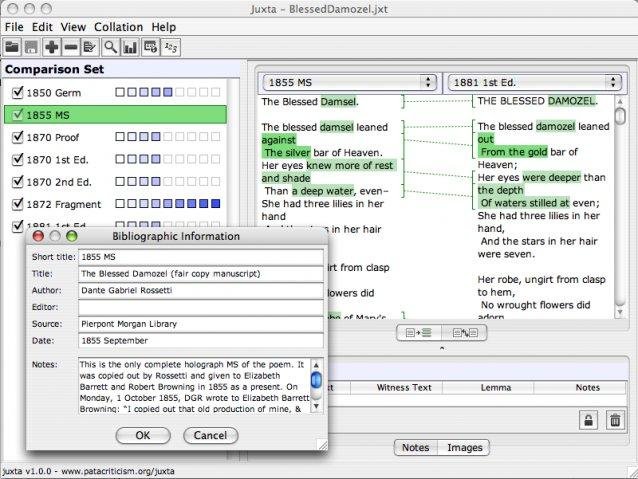
Task: Click the empty Editor field
Action: pyautogui.click(x=201, y=307)
